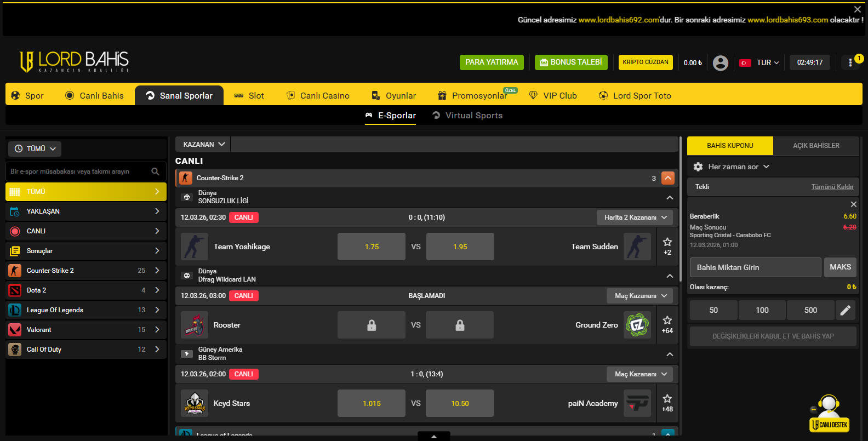This screenshot has height=441, width=868.
Task: Collapse the BB Storm league section
Action: (670, 354)
